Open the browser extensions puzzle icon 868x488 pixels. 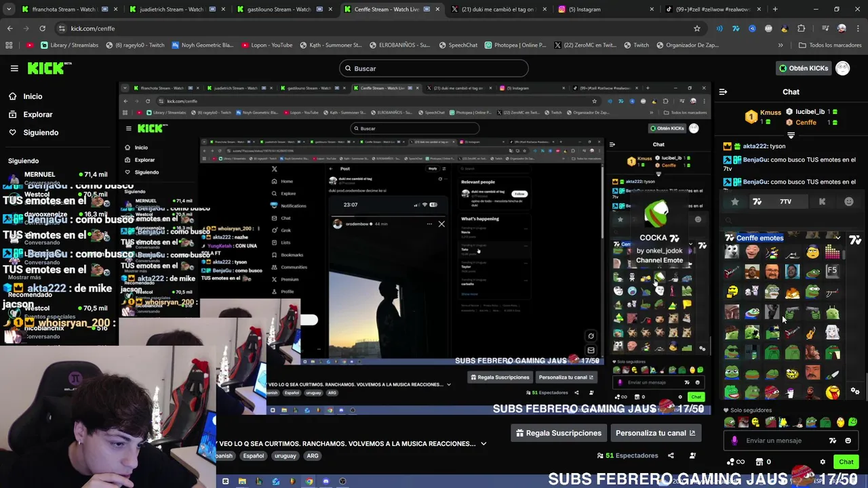coord(801,28)
